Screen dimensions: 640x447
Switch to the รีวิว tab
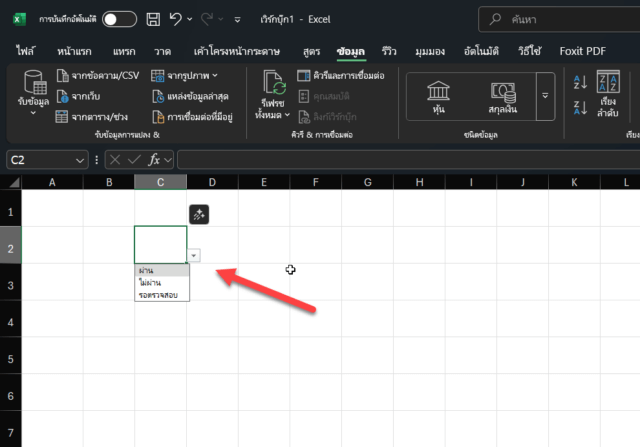(389, 51)
